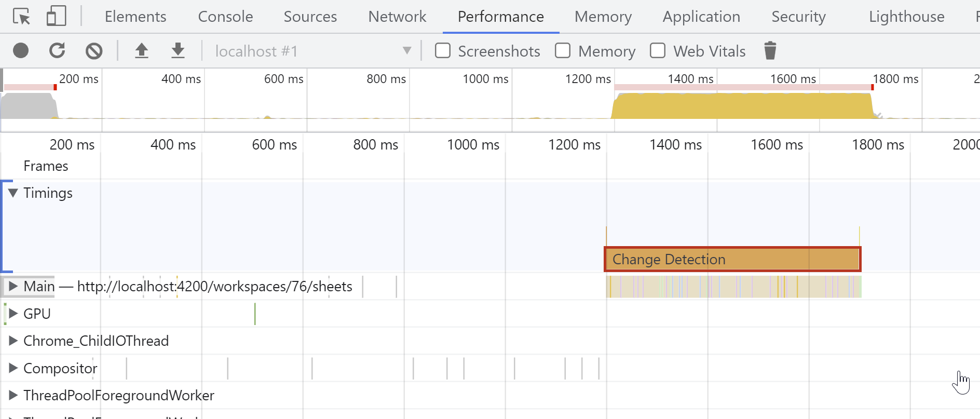Click the reload and profile page icon
Viewport: 980px width, 419px height.
click(57, 50)
